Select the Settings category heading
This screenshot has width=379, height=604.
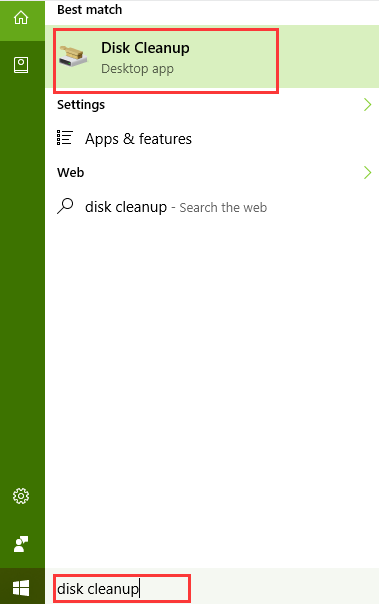point(81,105)
